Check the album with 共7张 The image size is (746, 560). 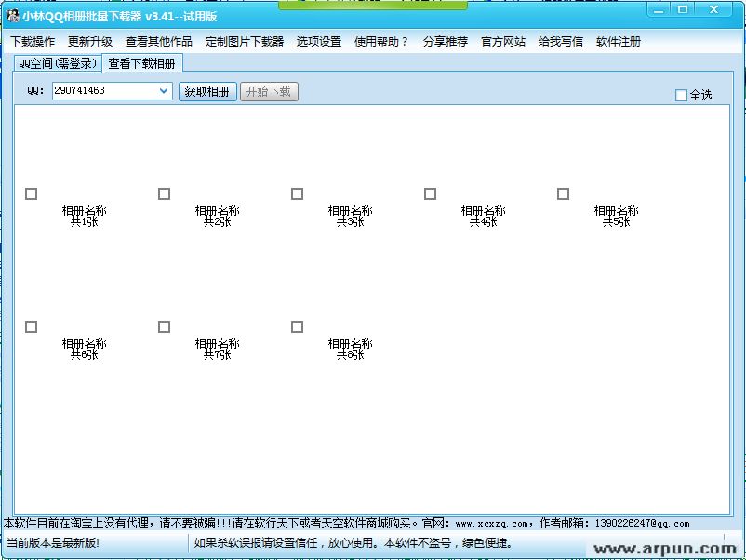pyautogui.click(x=164, y=327)
